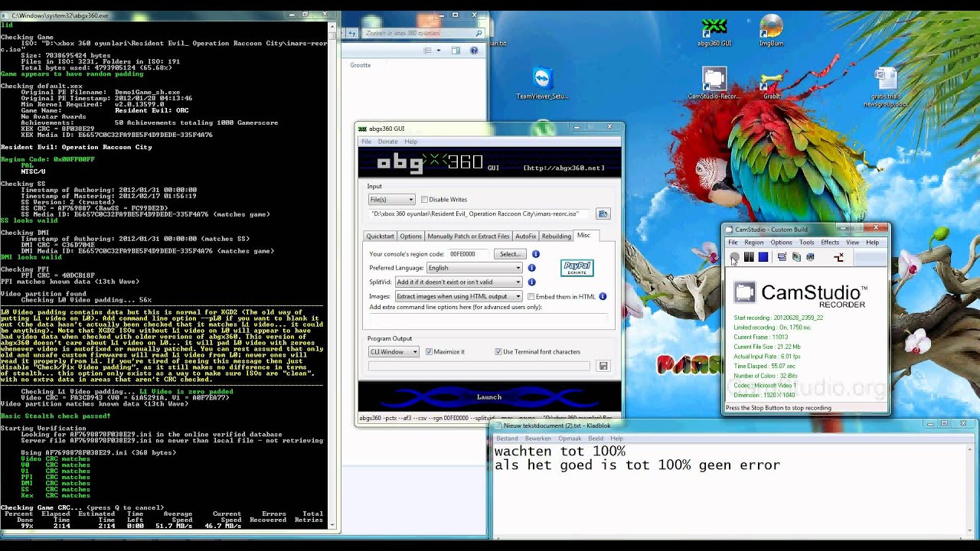The height and width of the screenshot is (551, 980).
Task: Click CamStudio's record to AVI icon
Action: pyautogui.click(x=796, y=257)
